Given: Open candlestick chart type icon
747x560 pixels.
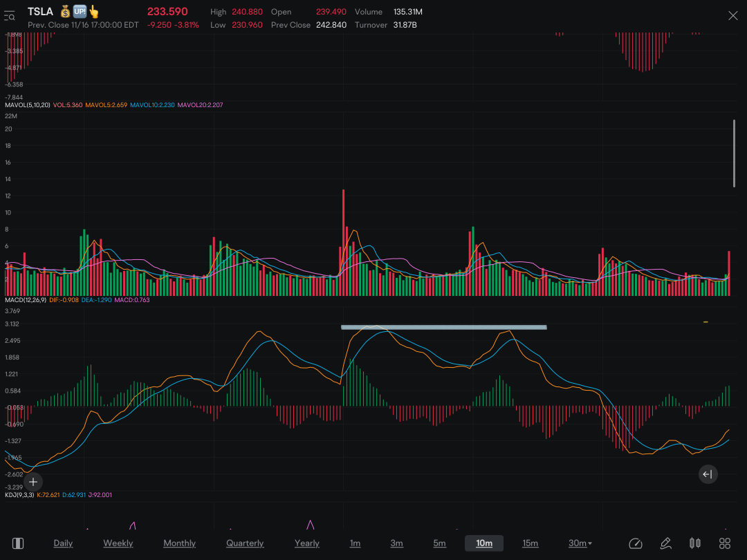Looking at the screenshot, I should (x=695, y=543).
